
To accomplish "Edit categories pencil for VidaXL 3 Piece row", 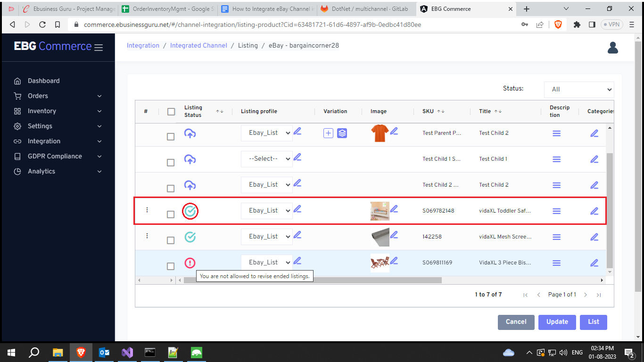I will click(x=594, y=263).
